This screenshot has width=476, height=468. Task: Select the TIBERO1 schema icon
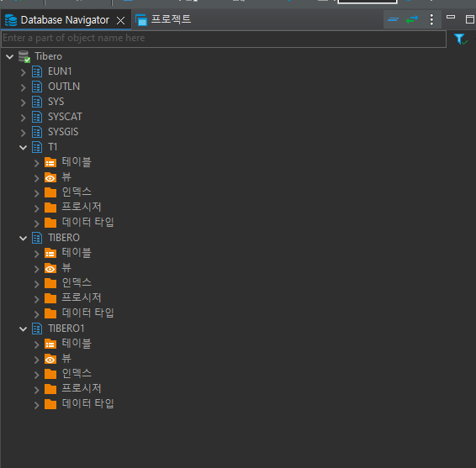(x=37, y=329)
